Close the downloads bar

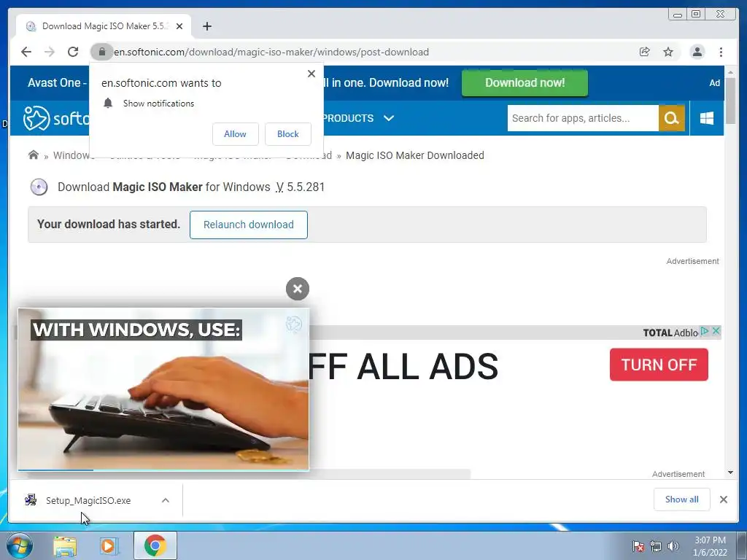(724, 499)
